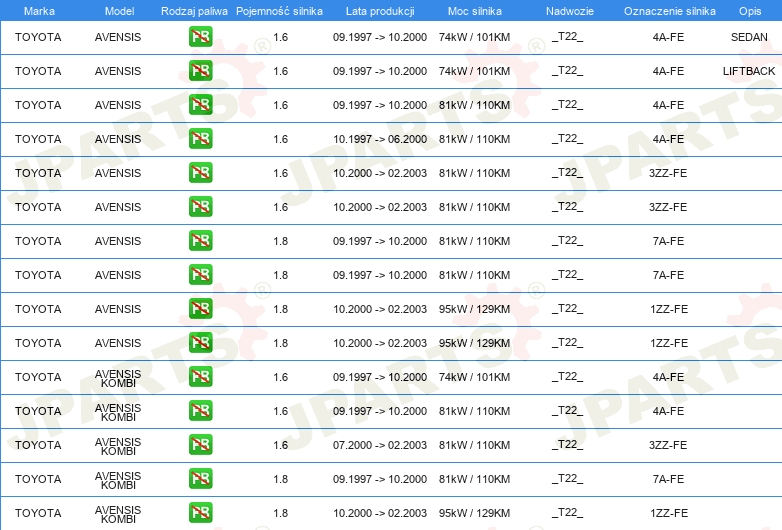Click 10.2000 -> 02.2003 in the AVENSIS KOMBI row
The height and width of the screenshot is (530, 782).
pyautogui.click(x=380, y=513)
